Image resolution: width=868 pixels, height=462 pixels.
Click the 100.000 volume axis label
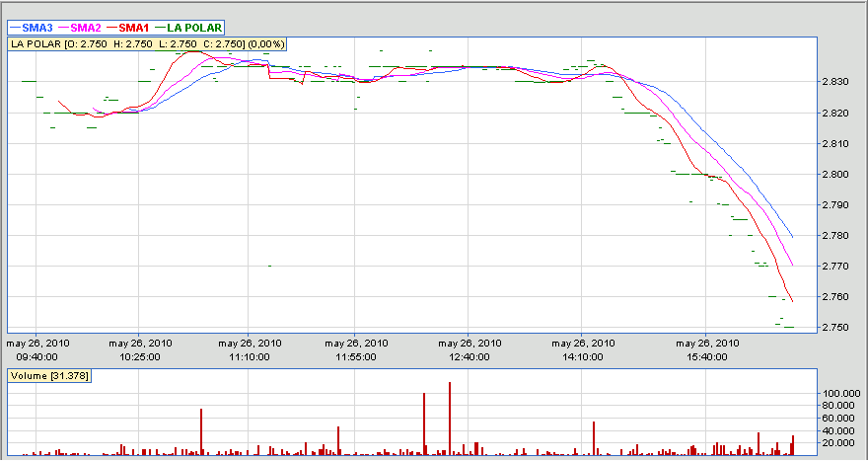point(839,393)
